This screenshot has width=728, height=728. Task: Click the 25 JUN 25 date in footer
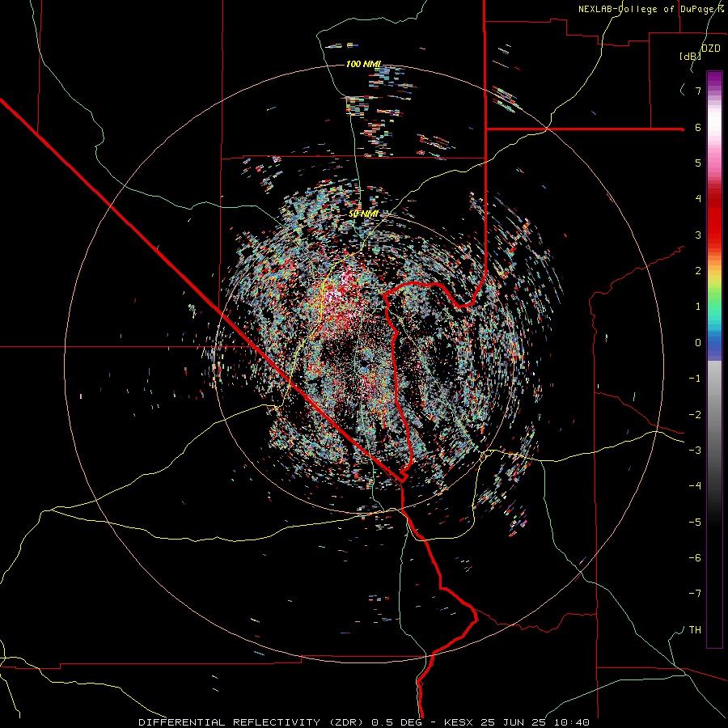514,722
